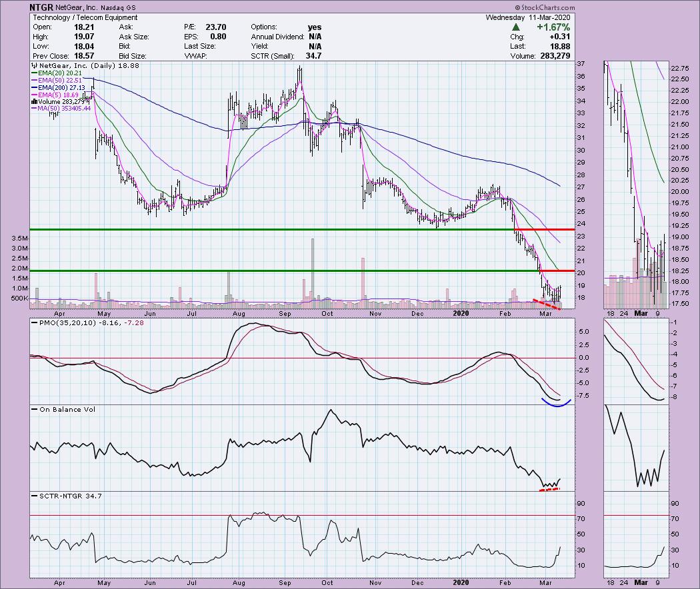Click the EMA(5) 18.69 legend entry
Screen dimensions: 700x589
tap(55, 95)
